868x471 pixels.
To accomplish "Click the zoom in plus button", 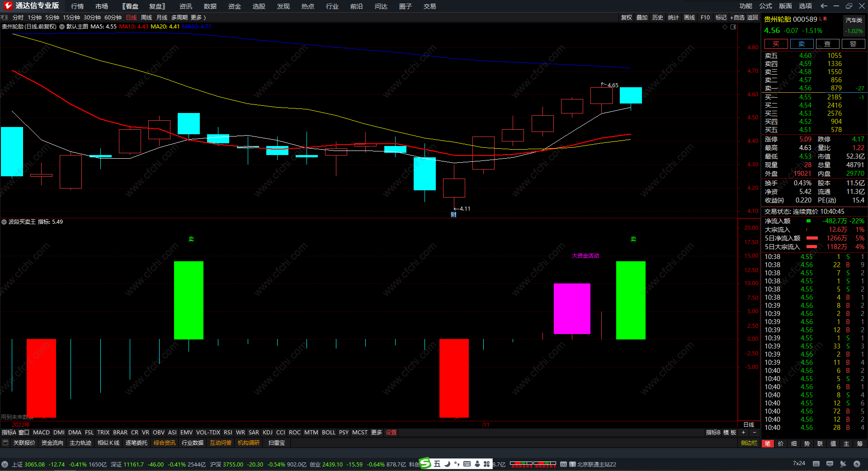I will [744, 433].
